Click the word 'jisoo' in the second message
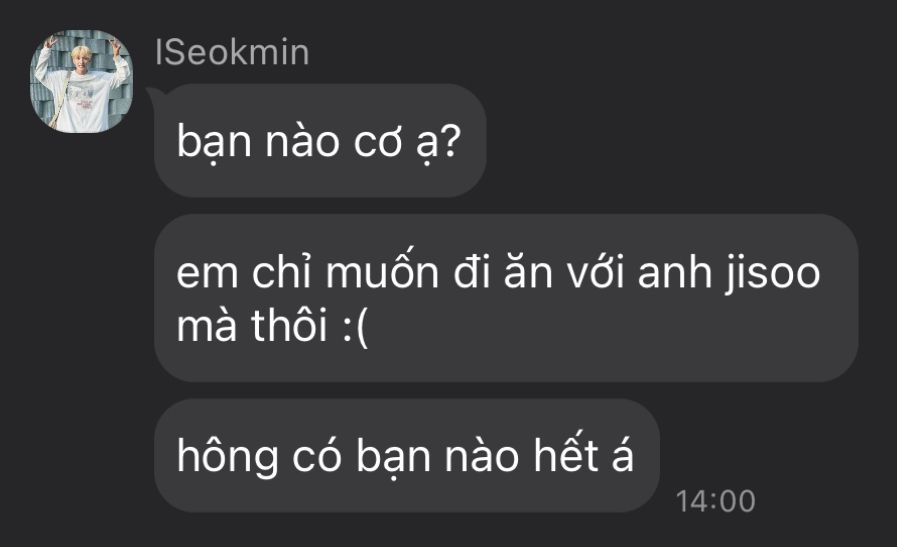897x547 pixels. click(773, 274)
